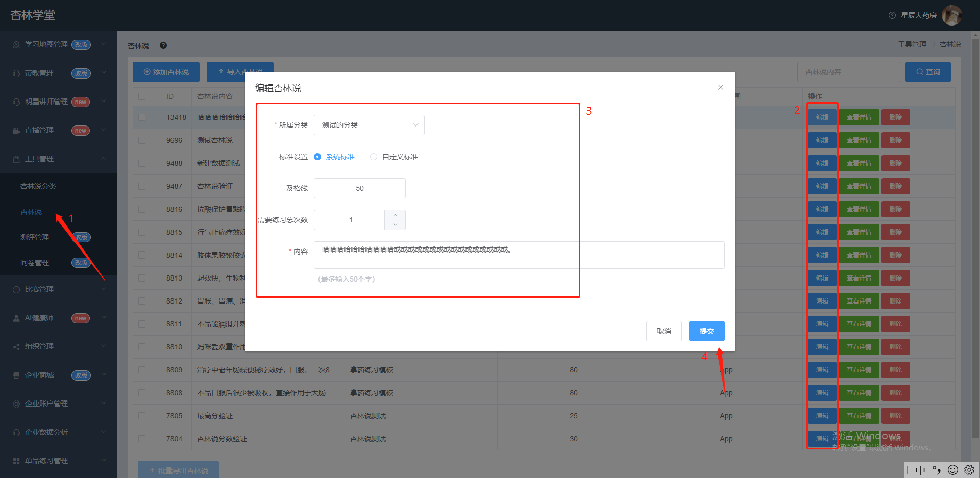The width and height of the screenshot is (980, 478).
Task: Click the AI健康师 person icon
Action: [x=16, y=318]
